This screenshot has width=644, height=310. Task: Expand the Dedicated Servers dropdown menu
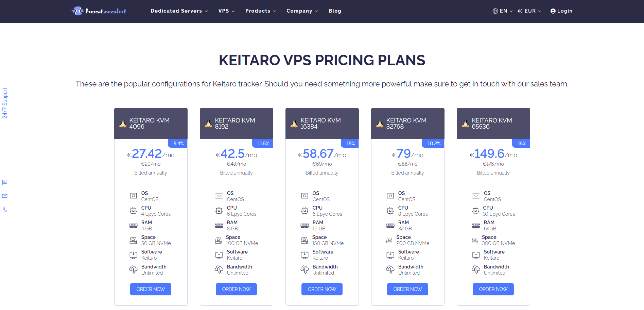(179, 11)
